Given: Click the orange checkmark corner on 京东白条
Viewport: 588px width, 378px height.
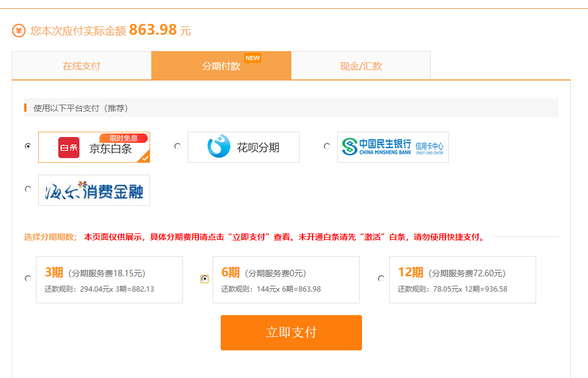Looking at the screenshot, I should tap(145, 158).
